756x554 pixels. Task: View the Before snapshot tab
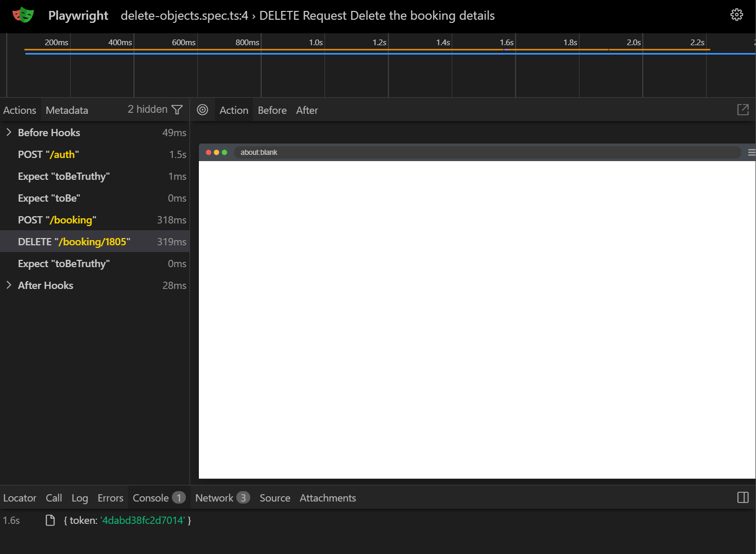tap(272, 110)
